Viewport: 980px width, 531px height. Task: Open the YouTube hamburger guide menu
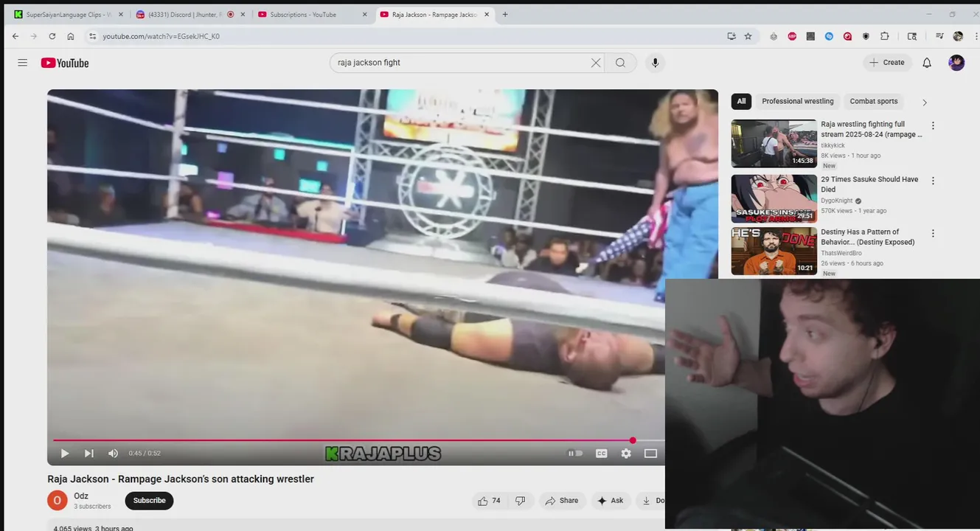(x=22, y=63)
